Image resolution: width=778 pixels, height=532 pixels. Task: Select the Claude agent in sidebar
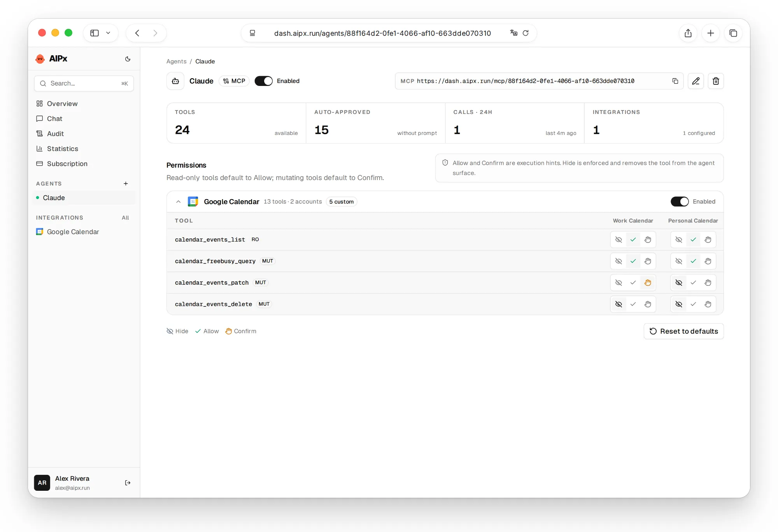pos(84,198)
